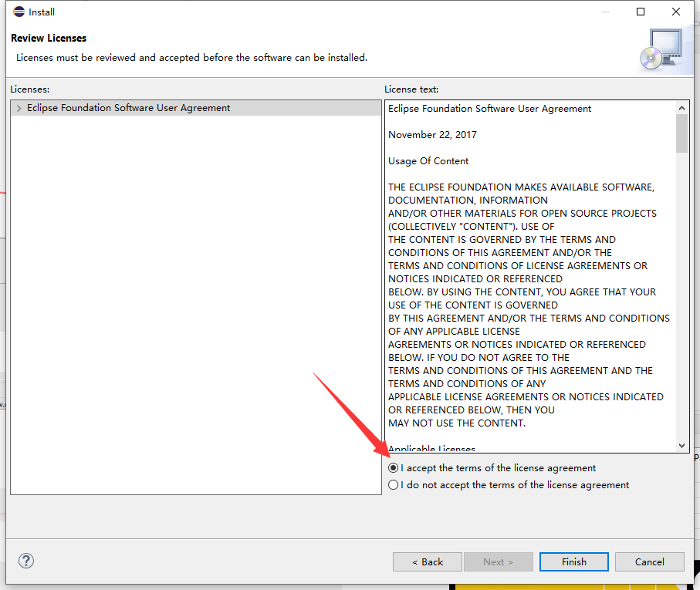The width and height of the screenshot is (700, 590).
Task: Go back with the '< Back' button
Action: point(428,562)
